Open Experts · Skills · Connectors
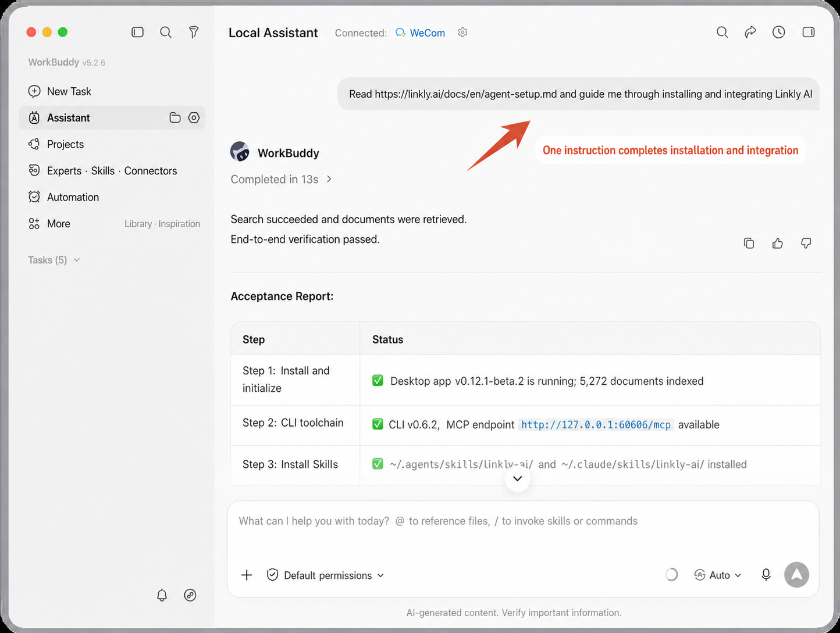Screen dimensions: 840x633 (x=102, y=171)
